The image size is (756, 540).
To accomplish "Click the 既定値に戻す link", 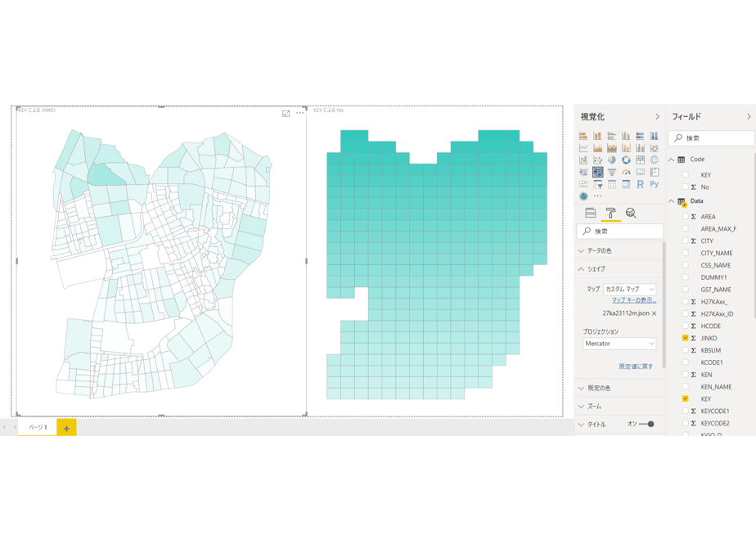I will (636, 367).
